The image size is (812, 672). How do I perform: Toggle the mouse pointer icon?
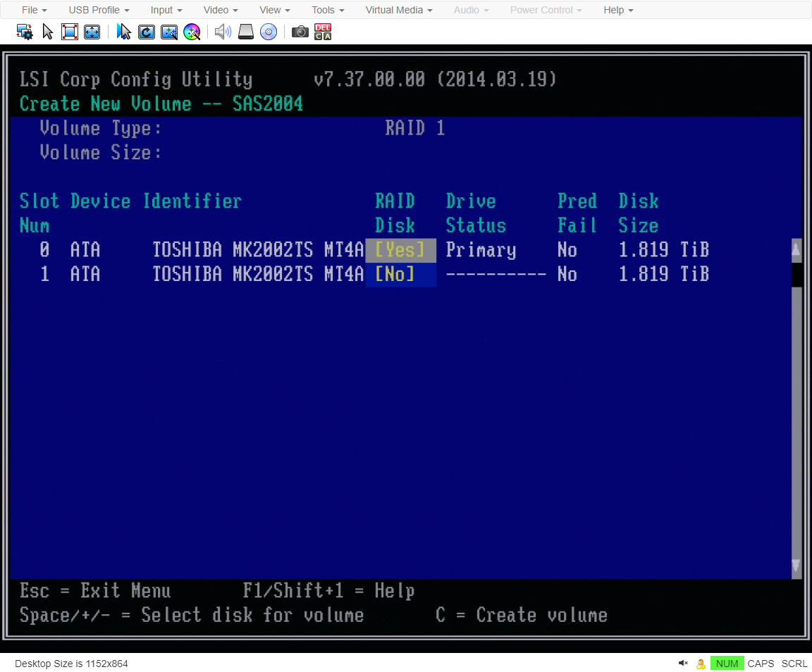[x=47, y=32]
